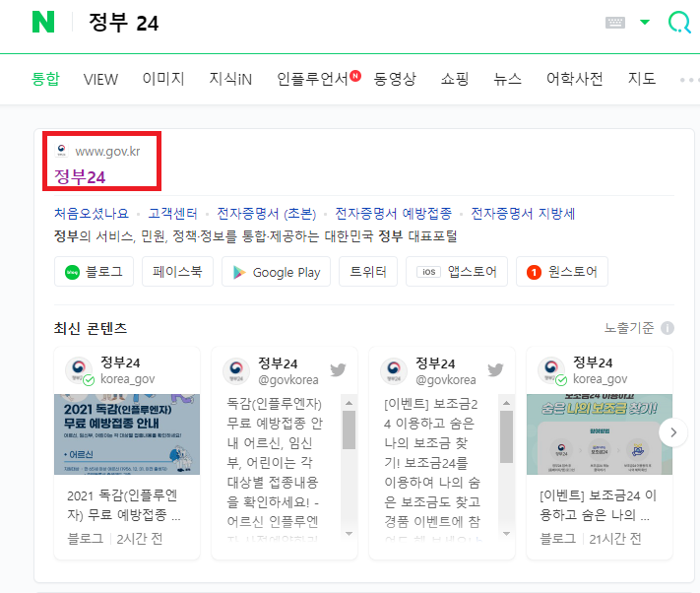Click the scroll-up arrow in the 독감 tweet card

350,403
